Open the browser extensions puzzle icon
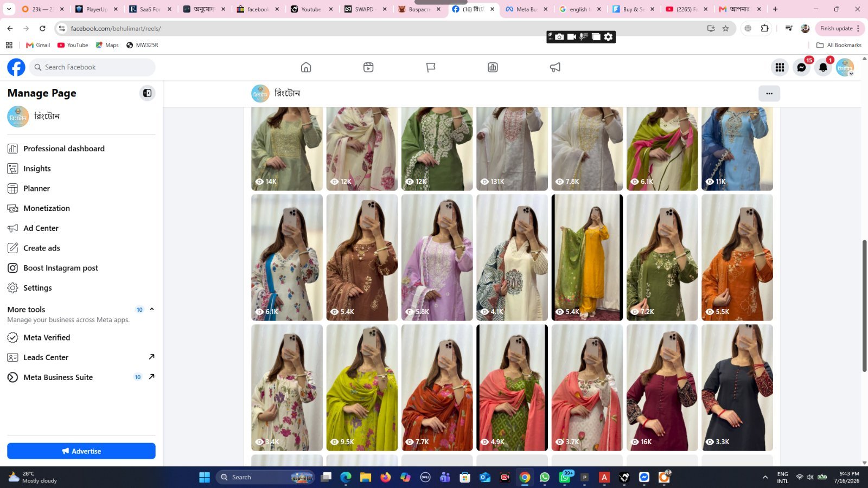This screenshot has height=488, width=868. pyautogui.click(x=764, y=28)
